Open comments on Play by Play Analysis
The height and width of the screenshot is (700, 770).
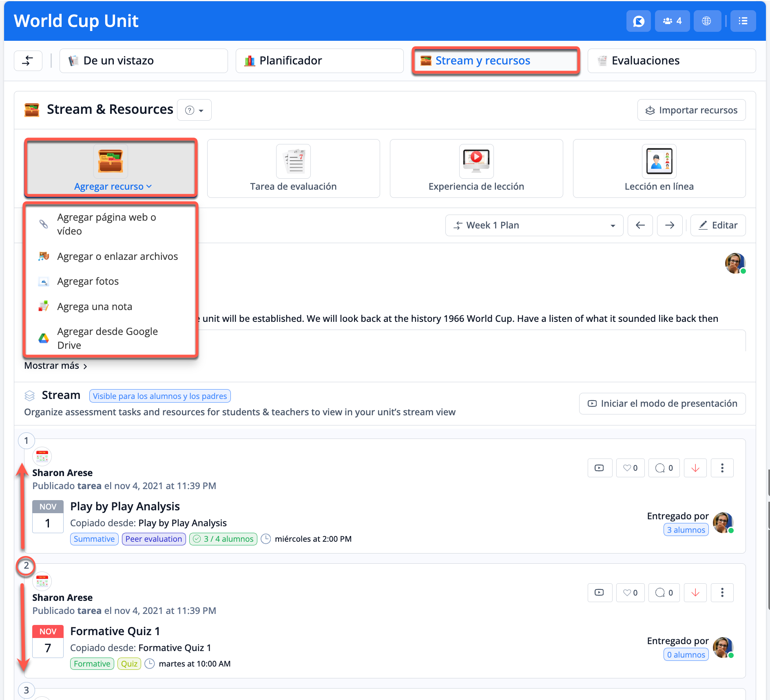pos(664,468)
